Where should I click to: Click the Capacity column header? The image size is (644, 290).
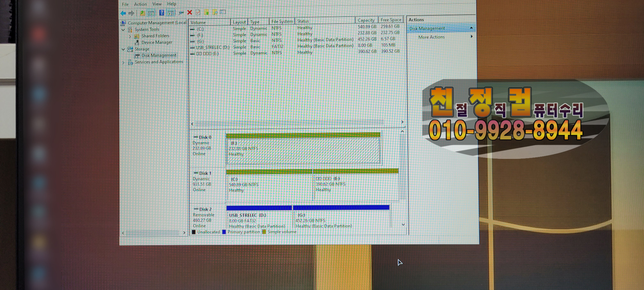366,20
